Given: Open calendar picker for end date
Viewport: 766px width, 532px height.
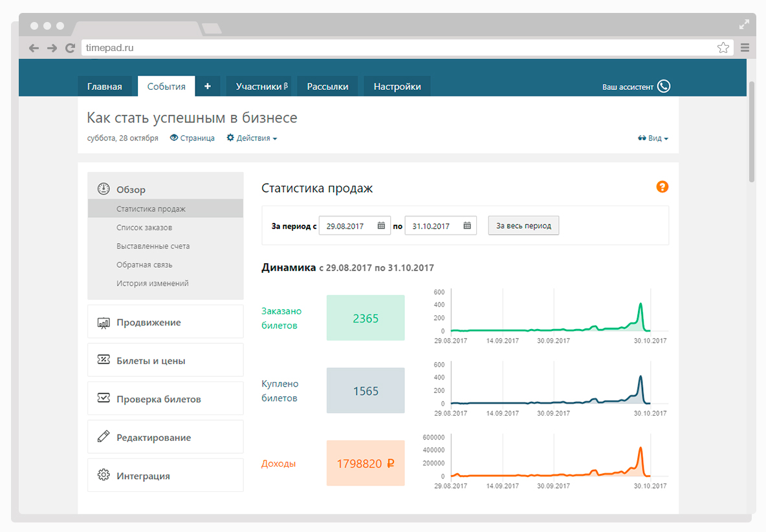Looking at the screenshot, I should coord(467,226).
